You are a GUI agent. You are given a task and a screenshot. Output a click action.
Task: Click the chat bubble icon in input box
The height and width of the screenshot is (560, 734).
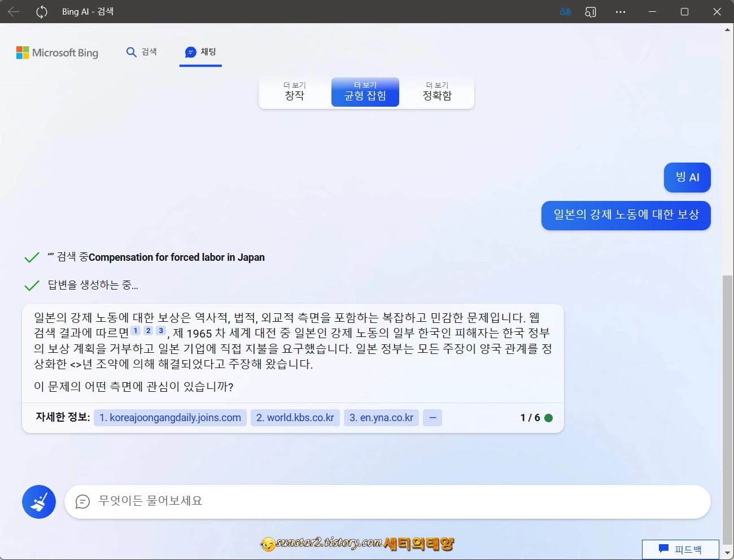(82, 501)
